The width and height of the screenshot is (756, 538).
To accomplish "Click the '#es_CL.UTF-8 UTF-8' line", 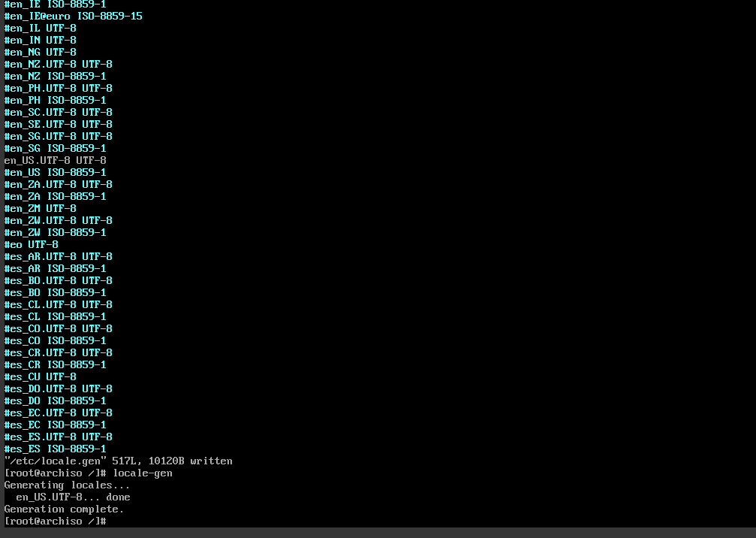I will point(59,305).
